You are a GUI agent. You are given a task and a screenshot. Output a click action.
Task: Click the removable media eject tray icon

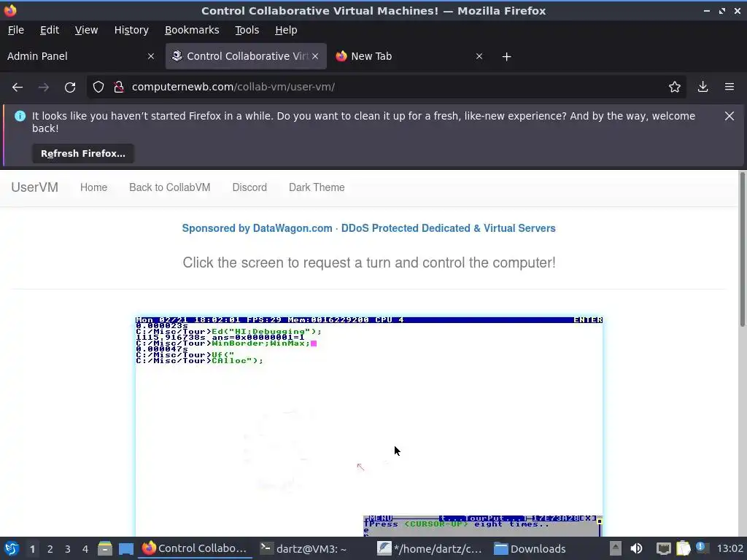coord(616,548)
